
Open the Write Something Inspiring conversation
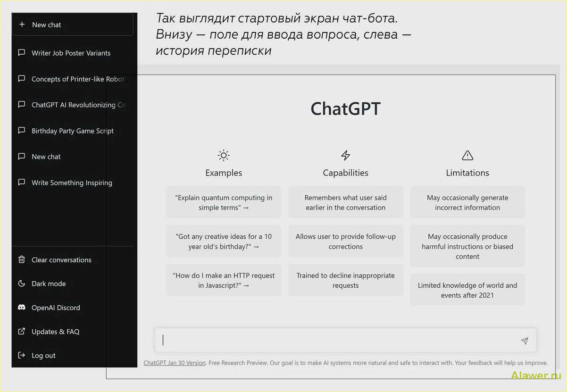click(73, 183)
